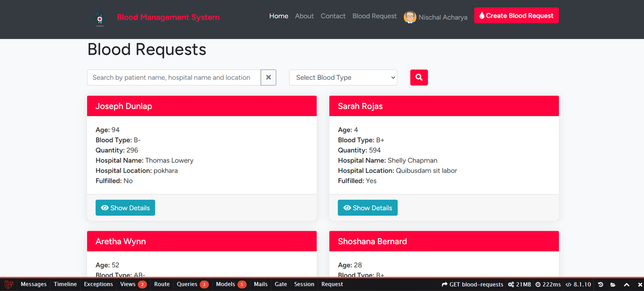Click the blood bank logo icon
The image size is (644, 291).
point(100,19)
